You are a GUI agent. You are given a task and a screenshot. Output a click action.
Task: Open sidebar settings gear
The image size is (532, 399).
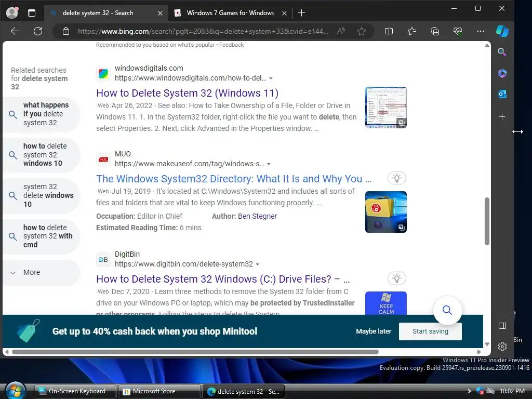pos(502,347)
